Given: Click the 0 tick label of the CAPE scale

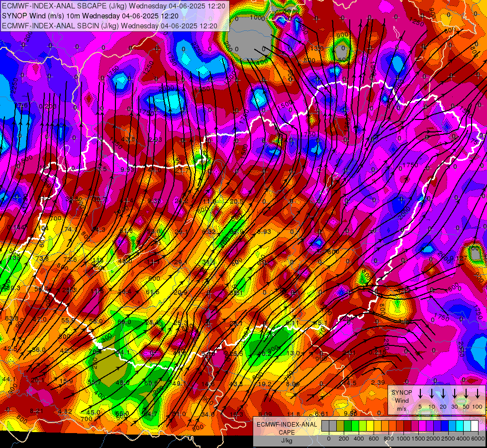Looking at the screenshot, I should [329, 439].
